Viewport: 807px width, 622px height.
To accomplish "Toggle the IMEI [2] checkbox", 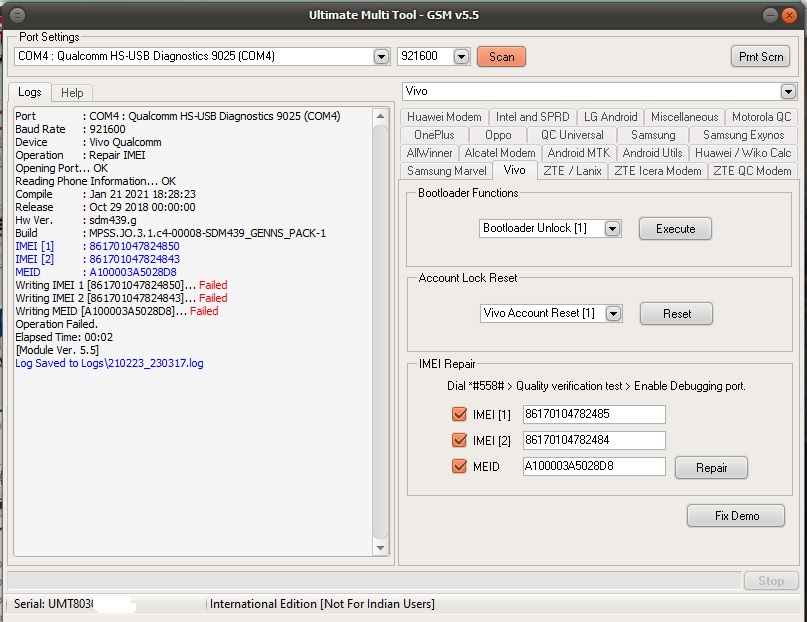I will 459,440.
